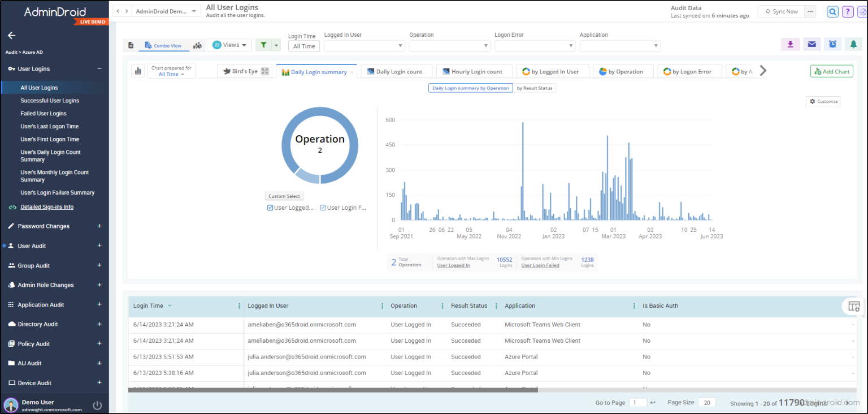
Task: Export the report using the download icon
Action: [790, 44]
